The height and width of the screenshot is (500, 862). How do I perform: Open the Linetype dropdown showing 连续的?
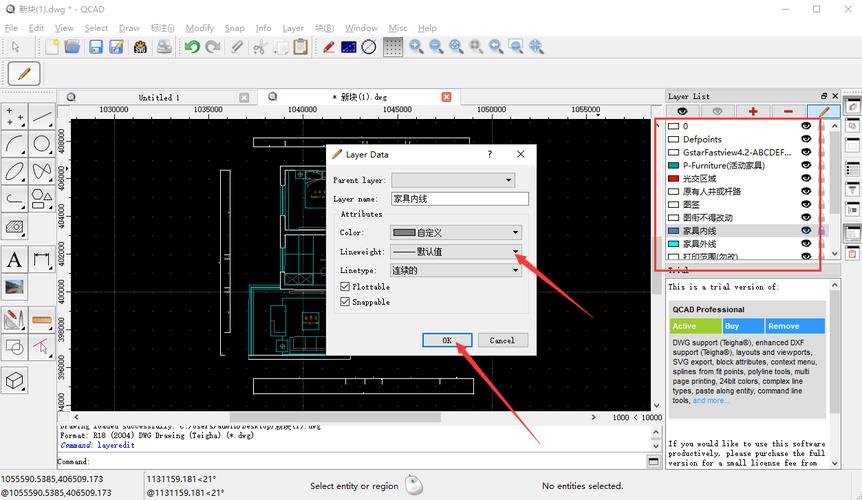456,270
